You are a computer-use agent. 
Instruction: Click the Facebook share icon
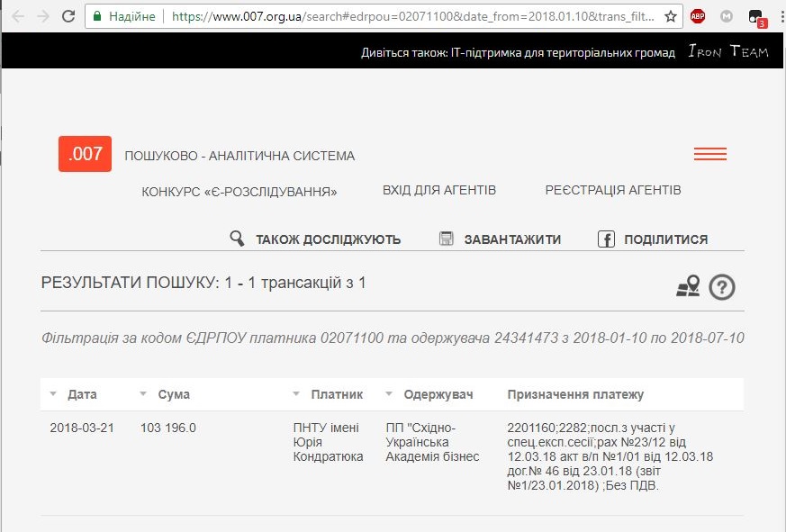[x=606, y=239]
